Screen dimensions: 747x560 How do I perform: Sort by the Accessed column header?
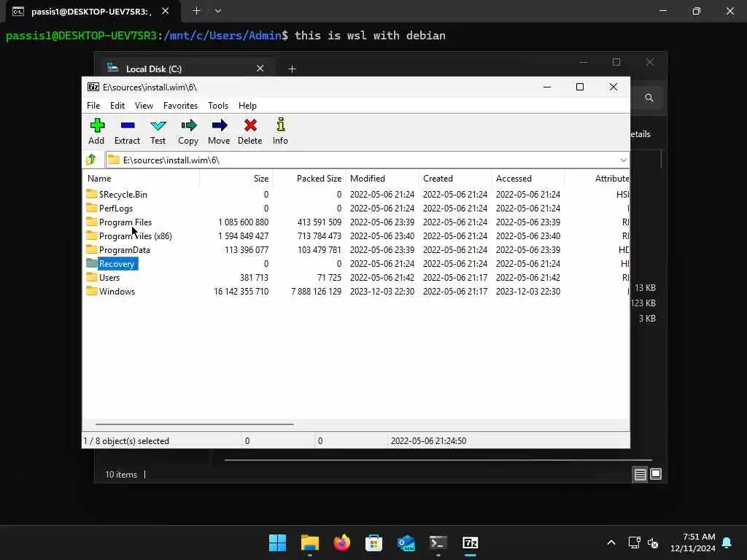coord(528,179)
